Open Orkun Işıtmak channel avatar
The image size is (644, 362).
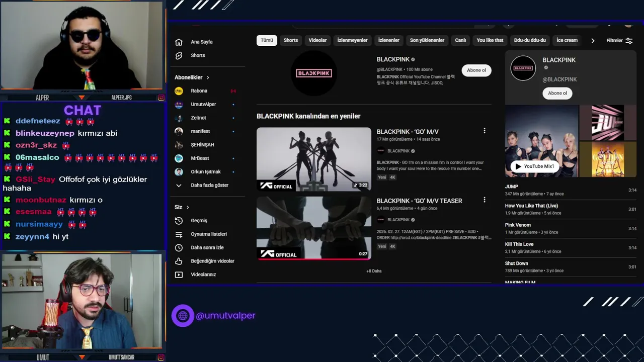tap(179, 172)
